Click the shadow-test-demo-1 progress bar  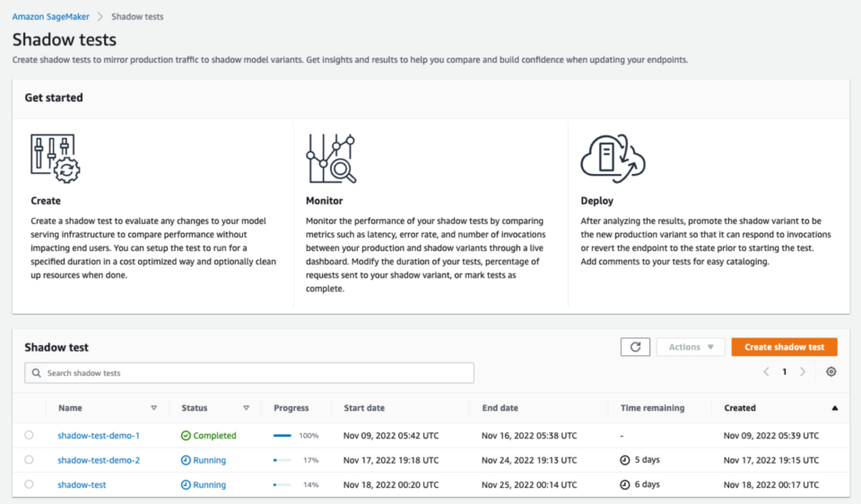point(283,436)
